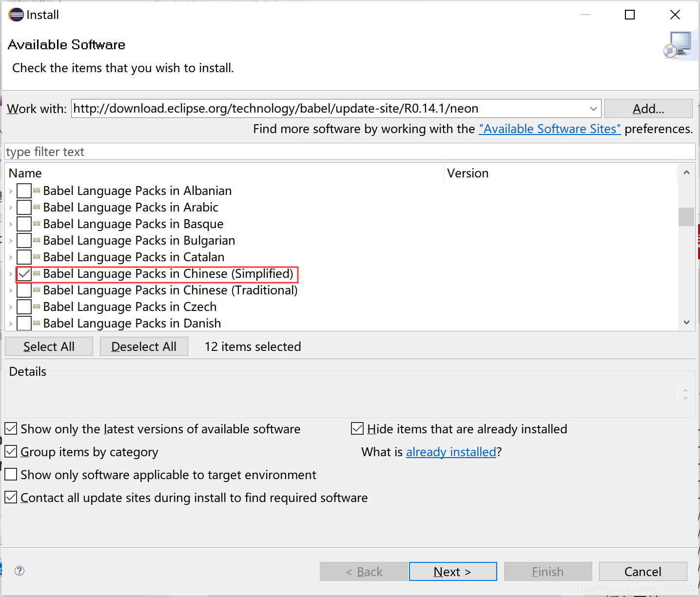Focus the type filter text field

(x=350, y=152)
